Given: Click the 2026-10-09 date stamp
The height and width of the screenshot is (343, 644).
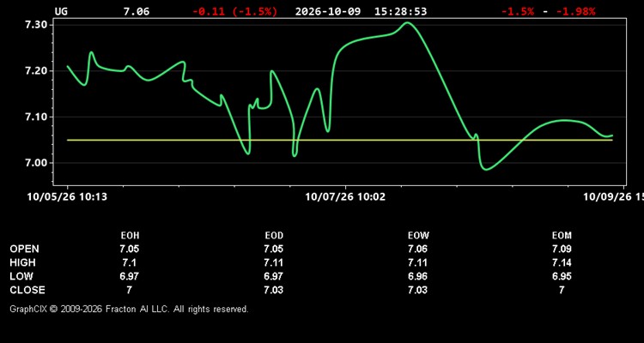Looking at the screenshot, I should (328, 11).
